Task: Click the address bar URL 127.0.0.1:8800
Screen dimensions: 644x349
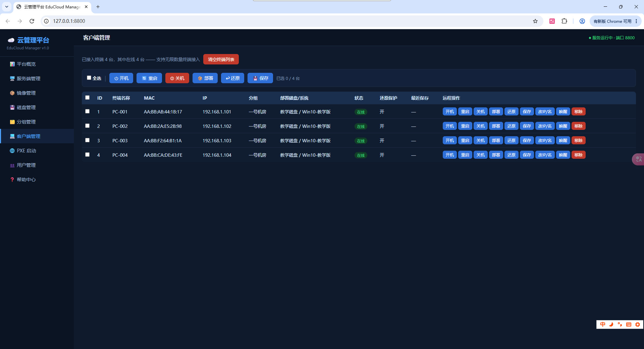Action: pyautogui.click(x=69, y=21)
